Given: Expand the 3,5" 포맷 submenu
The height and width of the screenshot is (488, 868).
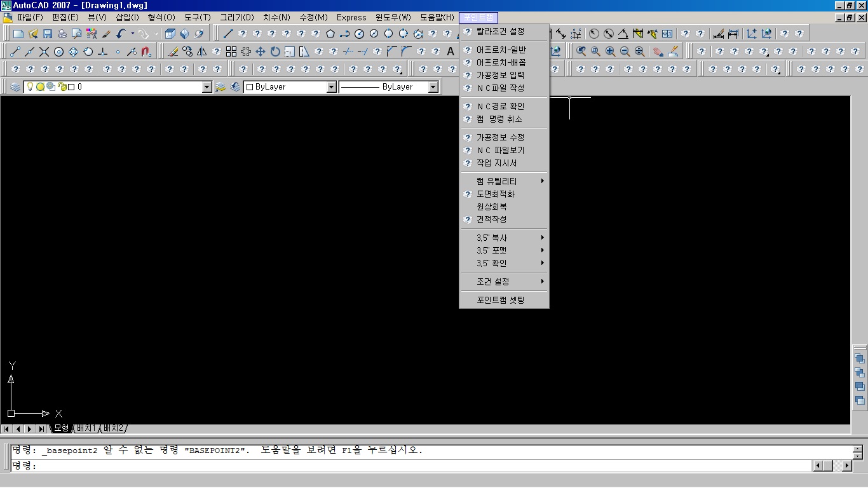Looking at the screenshot, I should tap(505, 250).
